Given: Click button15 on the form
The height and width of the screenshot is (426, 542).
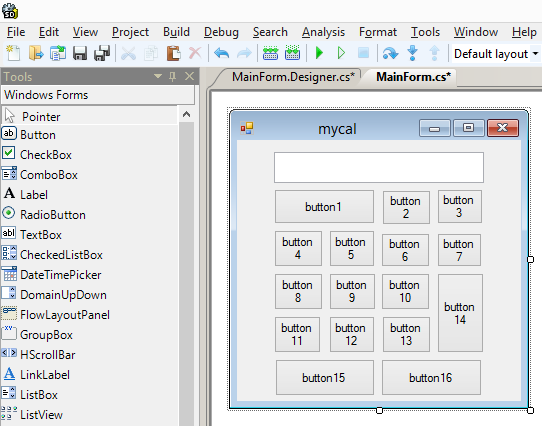Looking at the screenshot, I should (x=325, y=378).
